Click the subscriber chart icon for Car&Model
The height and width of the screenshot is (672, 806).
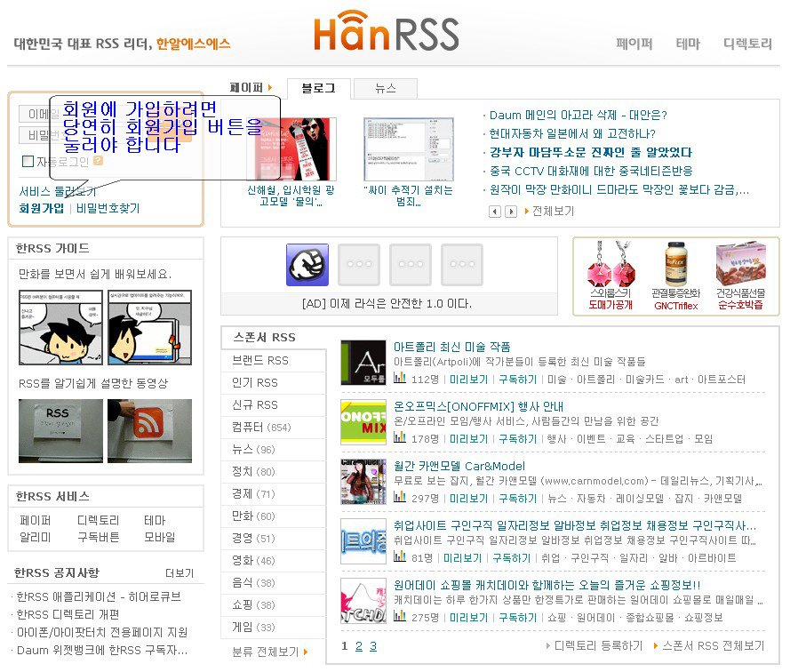coord(399,498)
